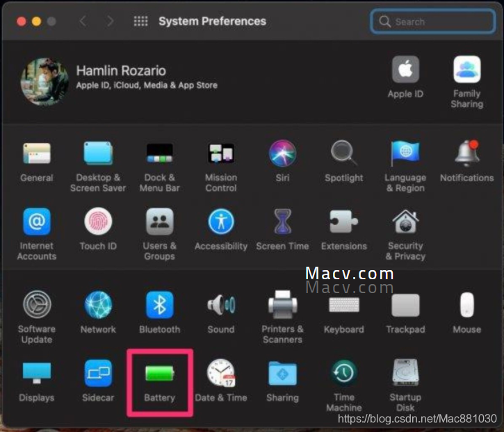Open Mission Control settings
The image size is (504, 432).
221,153
